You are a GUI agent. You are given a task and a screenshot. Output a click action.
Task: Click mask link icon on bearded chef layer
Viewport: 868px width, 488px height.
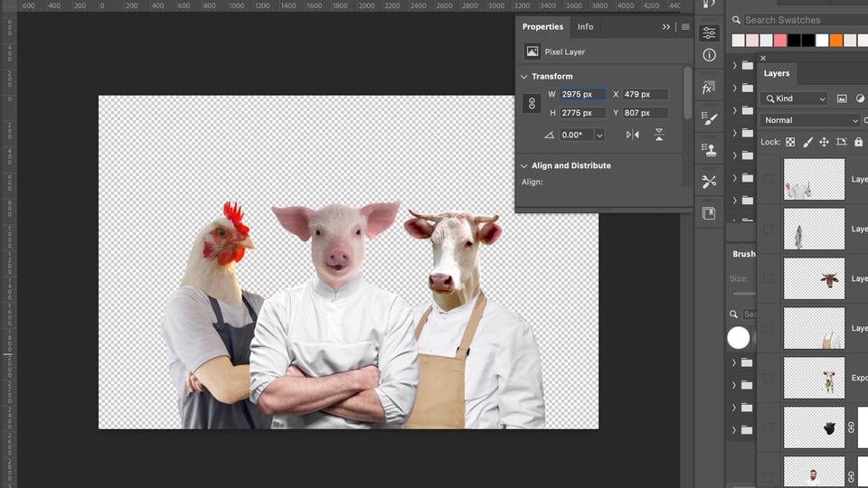pos(851,476)
